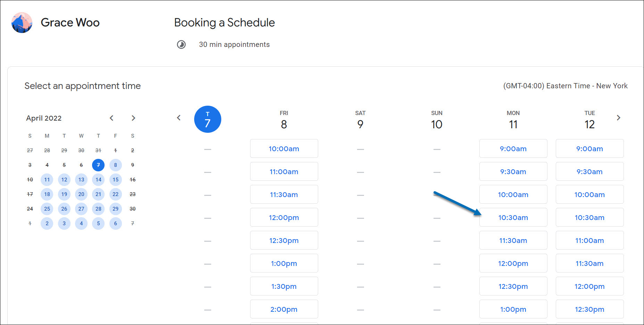Select April 28 in the mini calendar
This screenshot has height=325, width=644.
pos(98,209)
